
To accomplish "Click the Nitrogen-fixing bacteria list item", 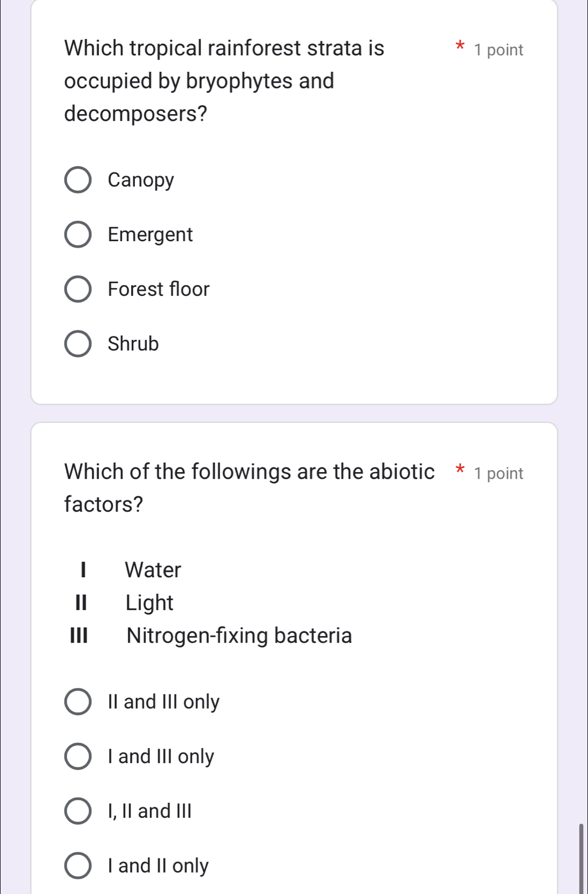I will [239, 636].
